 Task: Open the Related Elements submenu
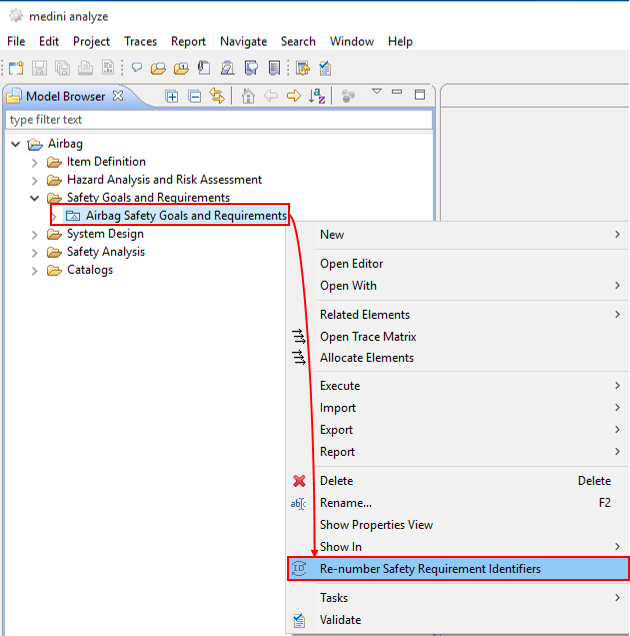(x=458, y=315)
